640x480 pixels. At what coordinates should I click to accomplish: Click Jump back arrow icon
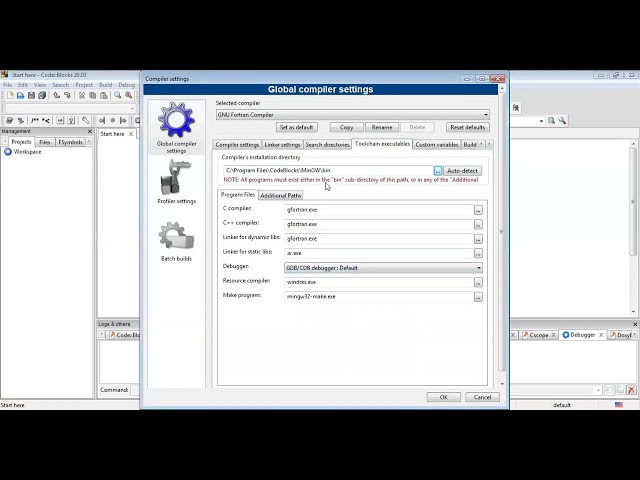(102, 120)
